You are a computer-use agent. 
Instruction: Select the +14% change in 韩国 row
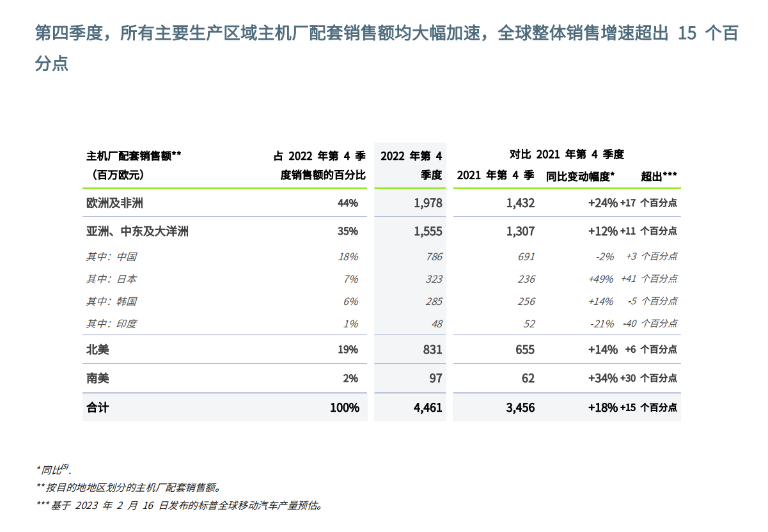click(601, 302)
